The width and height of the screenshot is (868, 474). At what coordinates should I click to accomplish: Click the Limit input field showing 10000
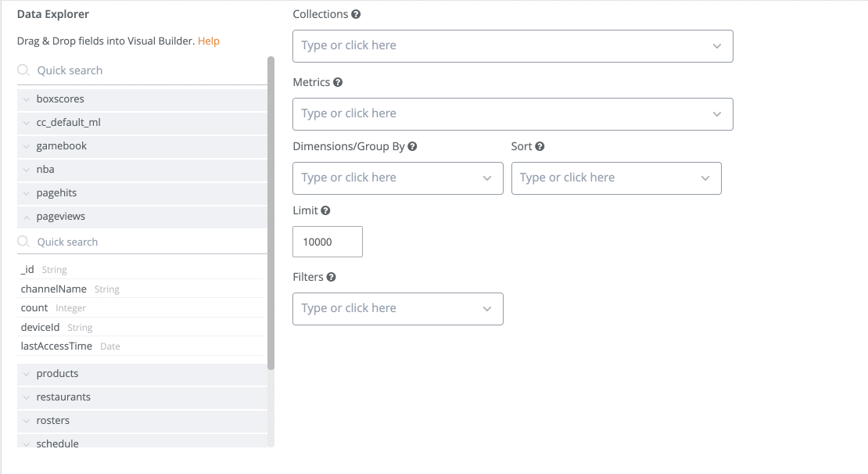[327, 242]
